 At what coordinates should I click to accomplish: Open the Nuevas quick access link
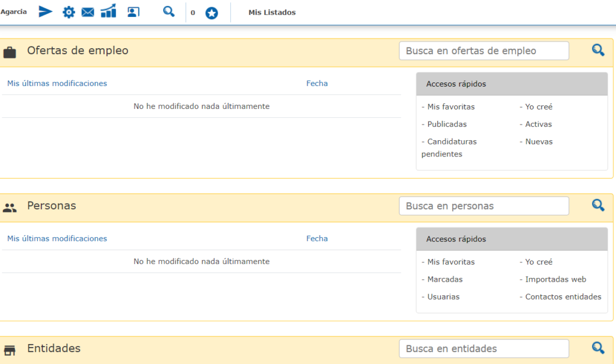[x=539, y=141]
